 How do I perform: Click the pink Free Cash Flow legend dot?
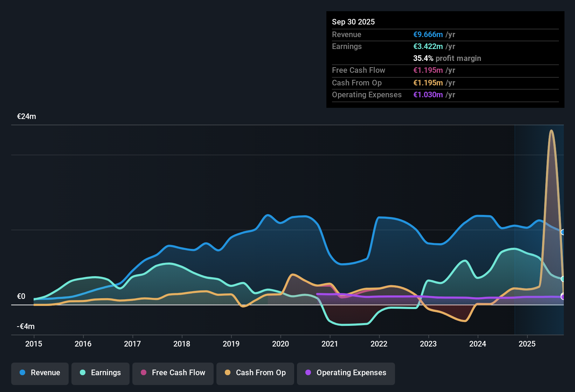[143, 373]
